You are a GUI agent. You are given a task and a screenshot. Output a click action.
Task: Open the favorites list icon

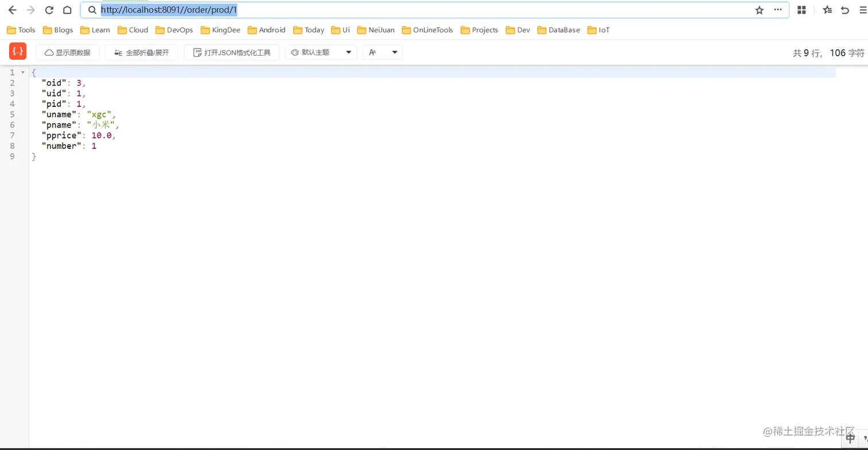point(827,10)
